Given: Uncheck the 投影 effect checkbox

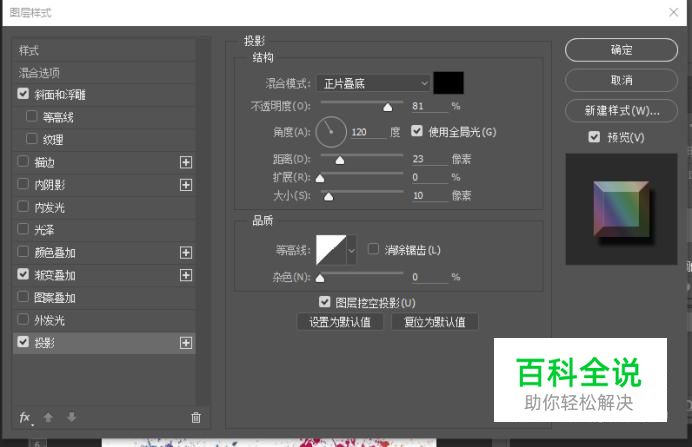Looking at the screenshot, I should [23, 342].
